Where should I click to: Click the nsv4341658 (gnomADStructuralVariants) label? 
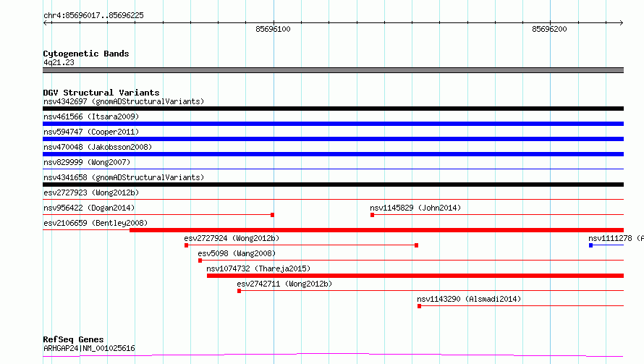point(124,177)
